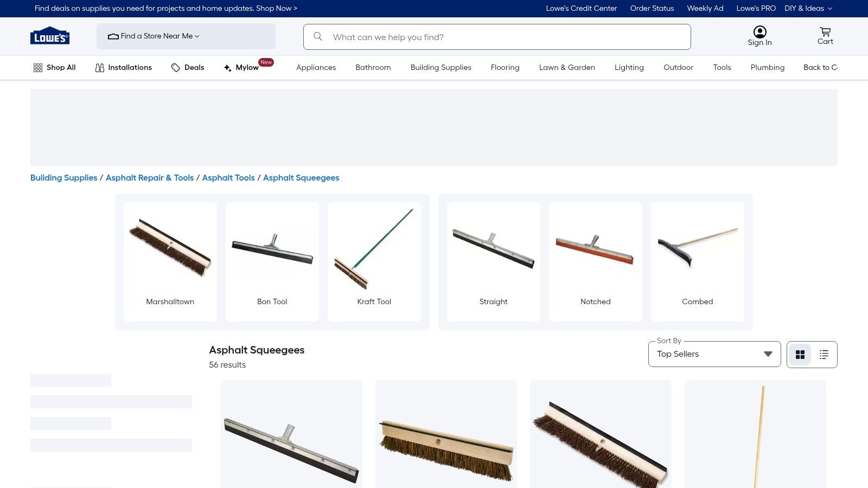Screen dimensions: 868x488
Task: Open the Sort By Top Sellers dropdown
Action: point(714,354)
